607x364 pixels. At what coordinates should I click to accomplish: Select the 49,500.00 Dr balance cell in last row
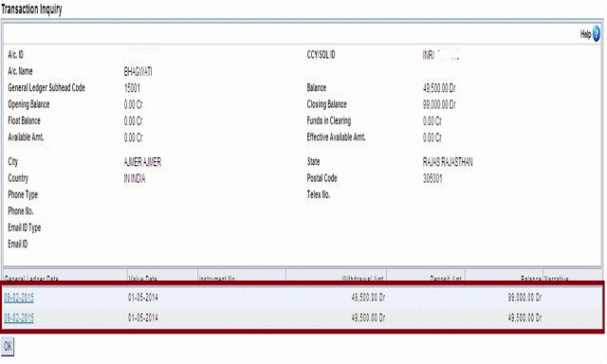pos(524,318)
